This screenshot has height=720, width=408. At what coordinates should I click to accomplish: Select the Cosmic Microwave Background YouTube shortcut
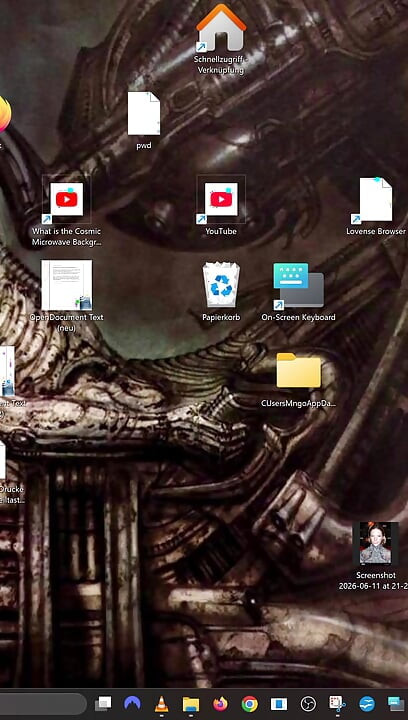pyautogui.click(x=67, y=199)
